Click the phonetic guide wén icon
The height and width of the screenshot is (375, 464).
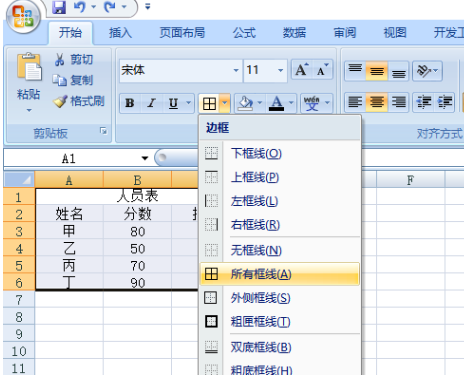tap(311, 103)
